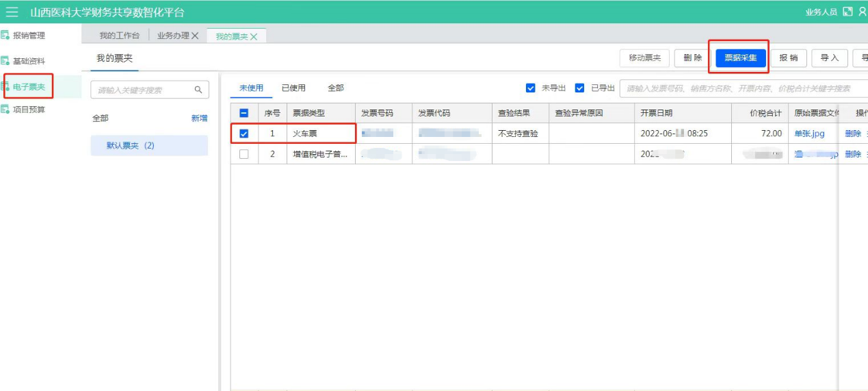Click the fullscreen icon in top bar

click(847, 12)
